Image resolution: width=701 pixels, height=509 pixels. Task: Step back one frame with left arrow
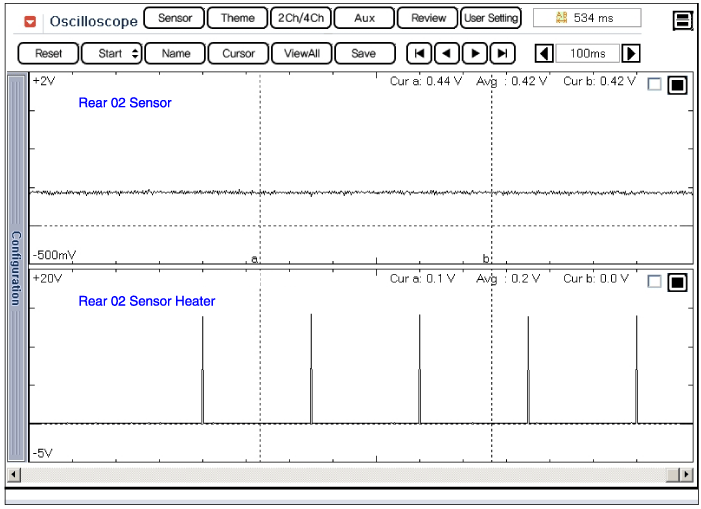click(x=447, y=53)
